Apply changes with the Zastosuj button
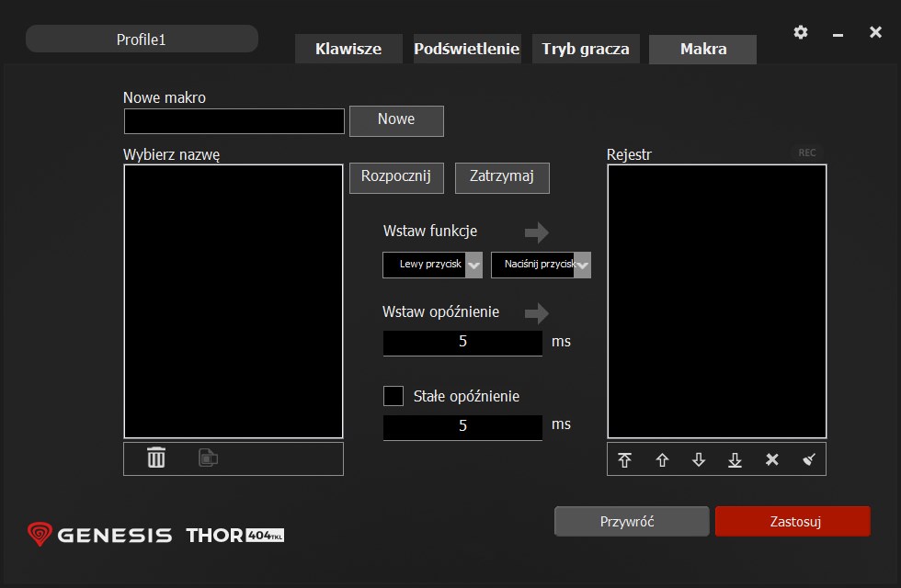Image resolution: width=901 pixels, height=588 pixels. point(793,522)
